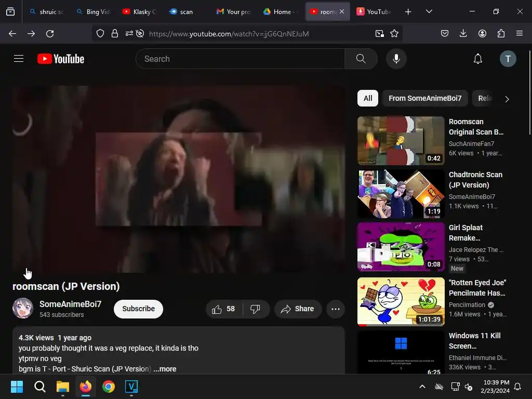Open Windows taskbar search
Screen dimensions: 532x399
pos(39,387)
